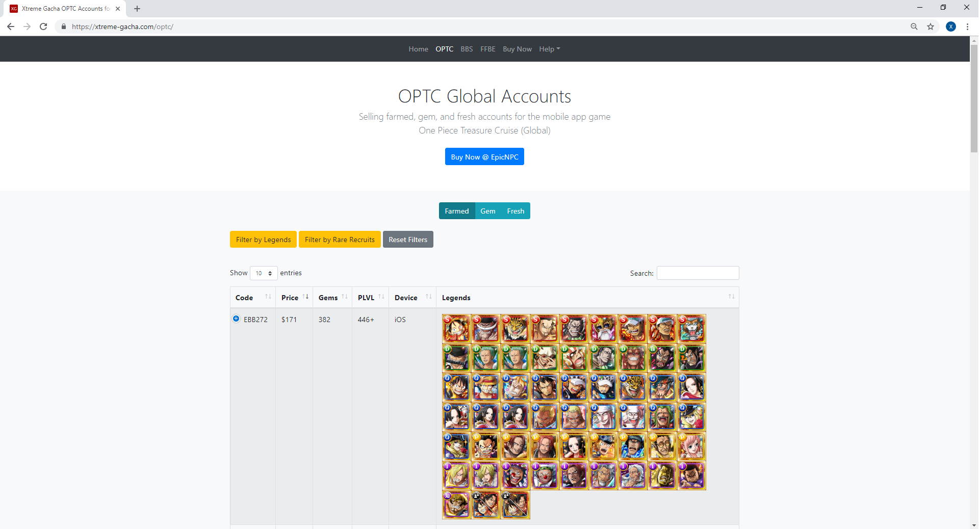
Task: Select the INT golden Buddha Sengoku legend
Action: tap(662, 476)
